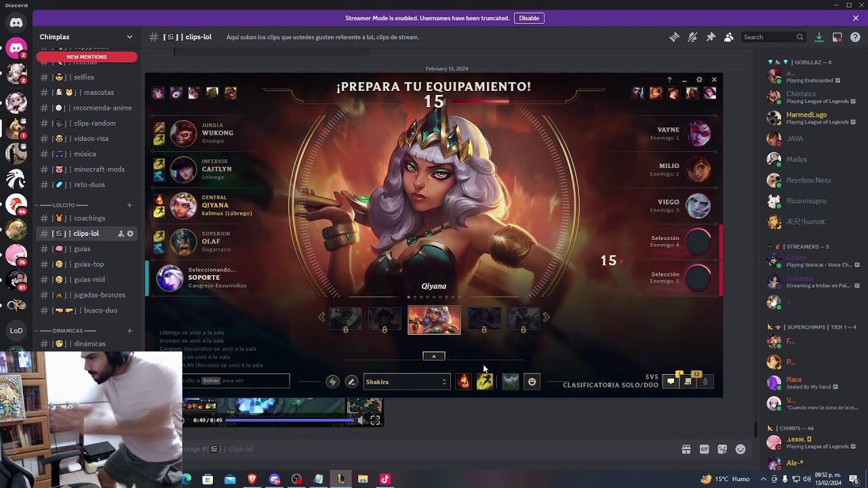Click green download update icon
868x488 pixels.
[819, 37]
